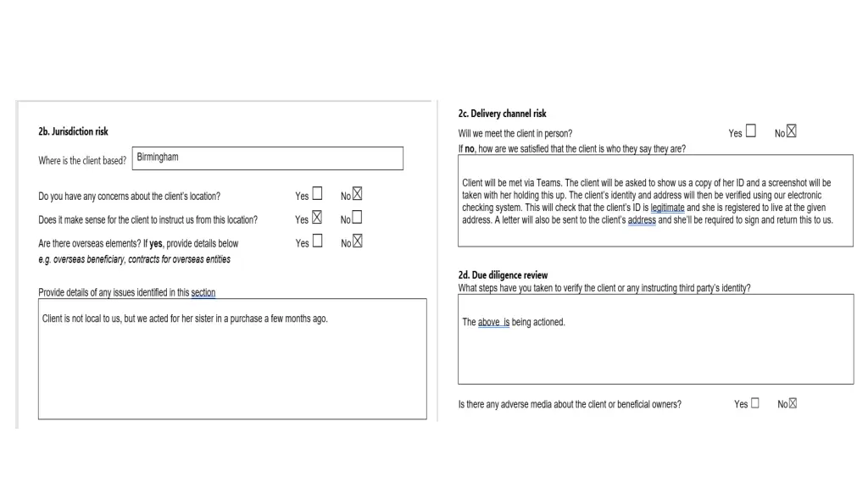Screen dimensions: 868x488
Task: Tick Yes for meeting client in person
Action: pyautogui.click(x=750, y=132)
